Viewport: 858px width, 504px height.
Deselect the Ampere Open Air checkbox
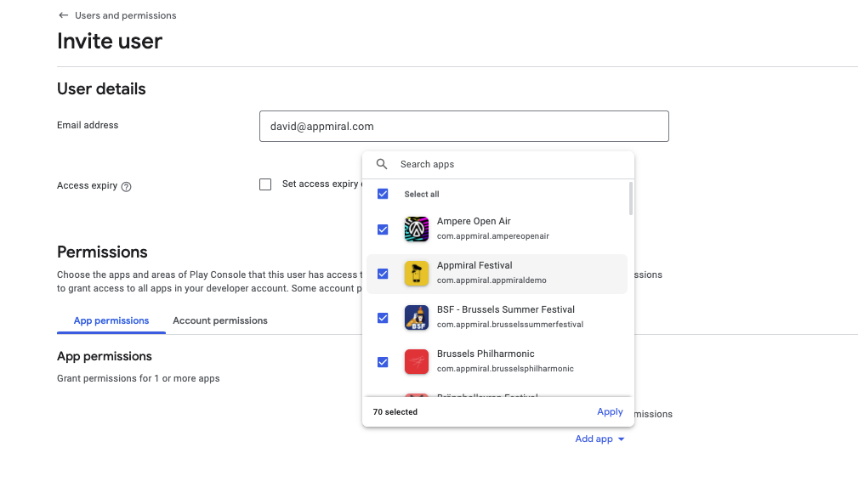point(383,229)
